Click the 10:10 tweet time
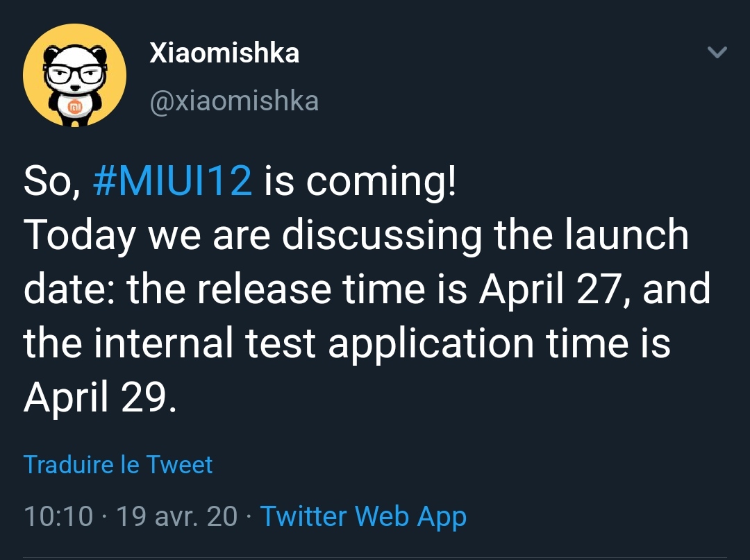 58,516
